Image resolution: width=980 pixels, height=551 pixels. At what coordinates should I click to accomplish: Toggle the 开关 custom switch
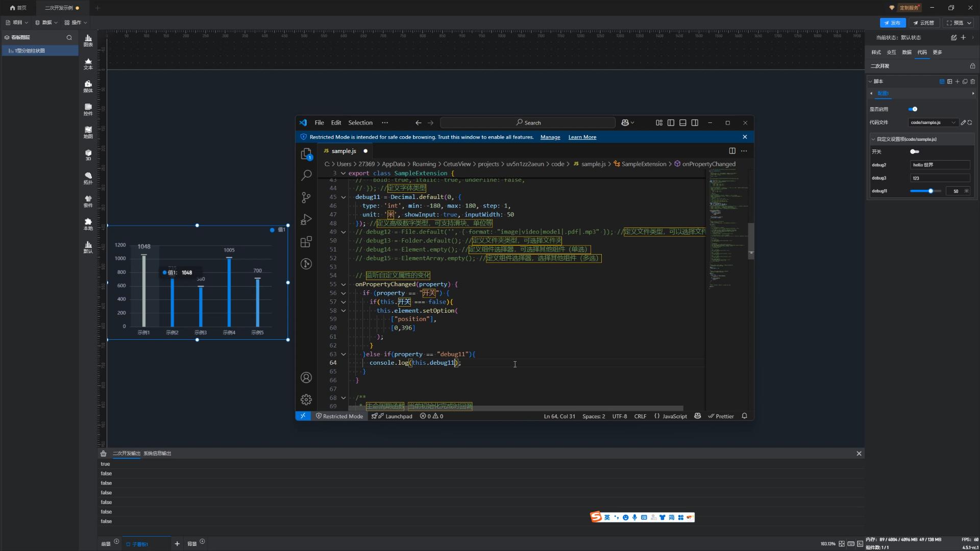(914, 152)
